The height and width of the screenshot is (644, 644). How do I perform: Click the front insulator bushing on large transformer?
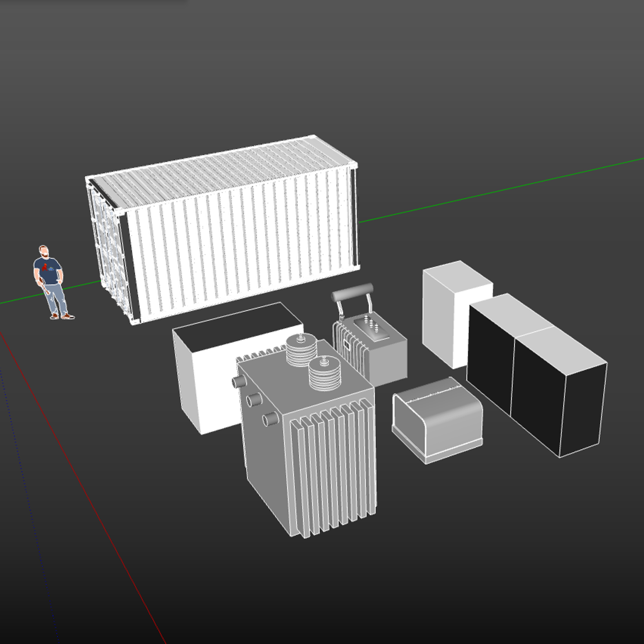click(x=325, y=373)
